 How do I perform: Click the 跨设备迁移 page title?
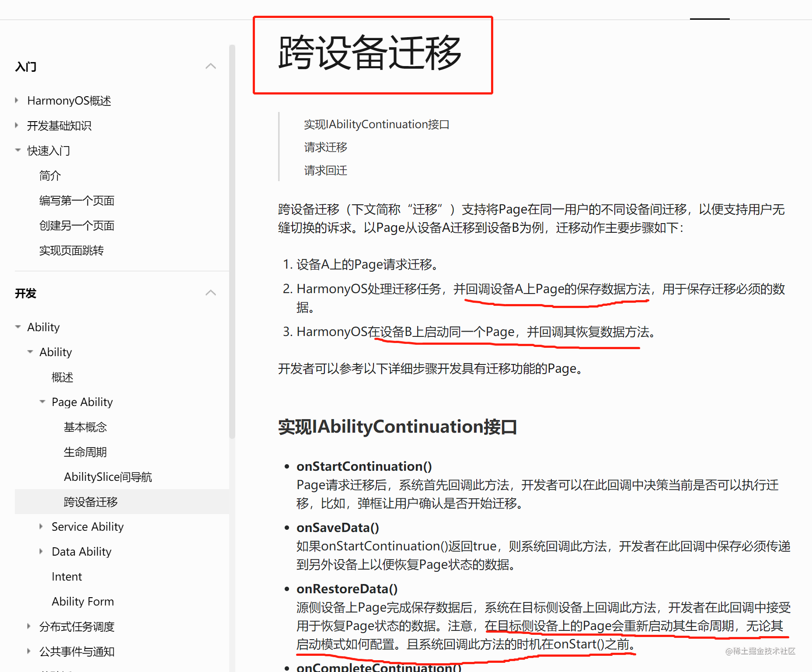coord(370,53)
